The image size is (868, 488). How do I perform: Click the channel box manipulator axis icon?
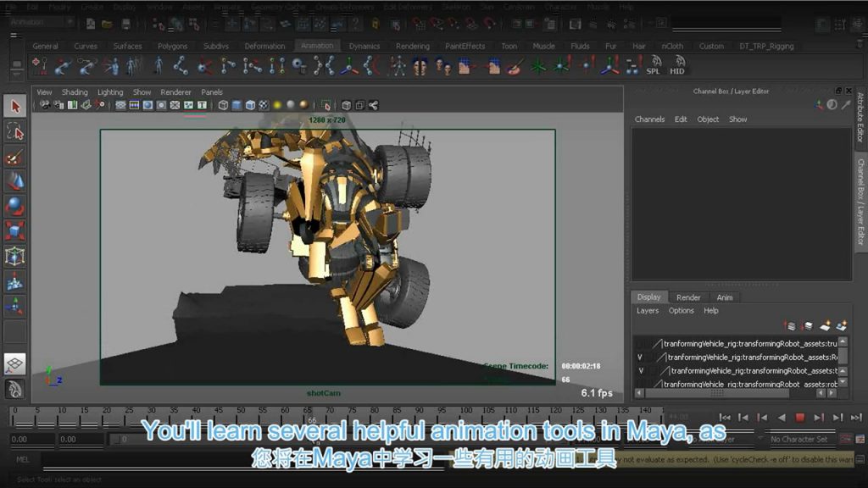819,104
